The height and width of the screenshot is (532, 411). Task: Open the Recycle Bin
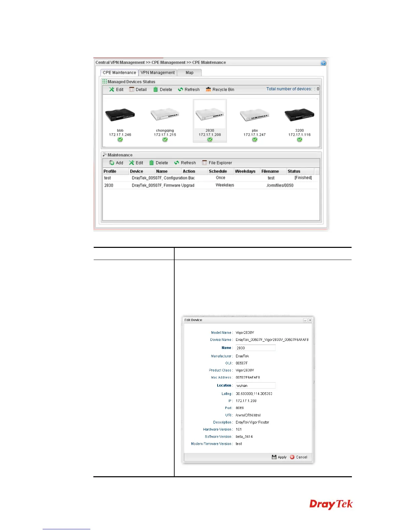pyautogui.click(x=220, y=90)
